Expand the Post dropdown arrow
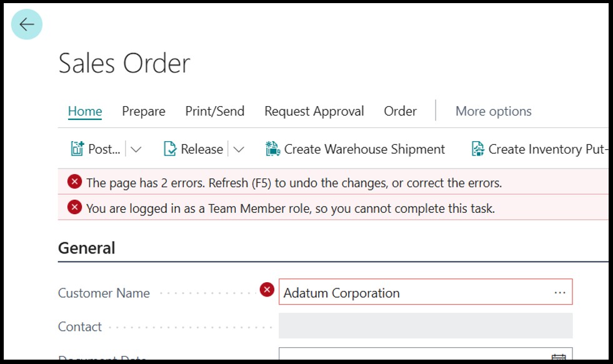Viewport: 613px width, 364px height. click(x=136, y=149)
